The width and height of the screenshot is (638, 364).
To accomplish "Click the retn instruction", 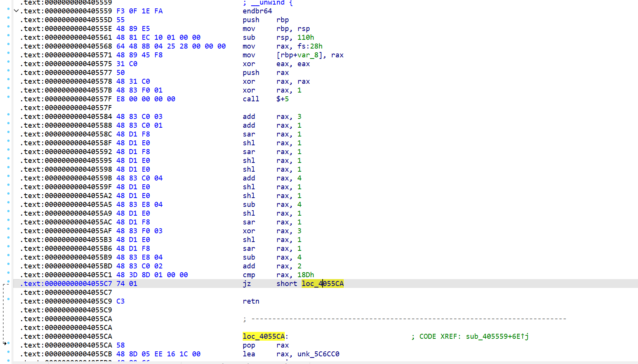I will (x=251, y=301).
